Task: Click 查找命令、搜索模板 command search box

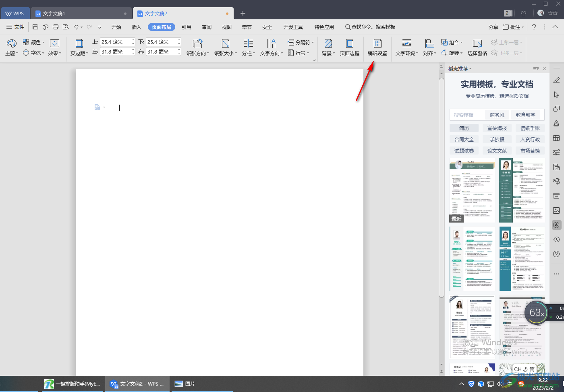Action: click(x=370, y=27)
